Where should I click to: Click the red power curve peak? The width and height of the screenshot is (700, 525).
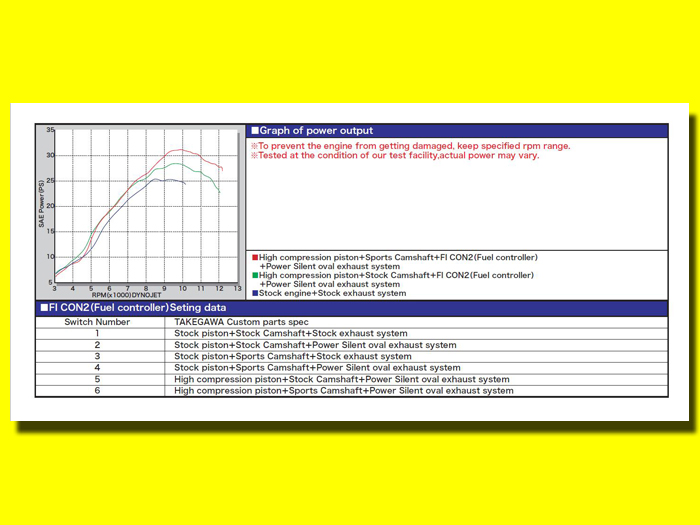(x=180, y=150)
